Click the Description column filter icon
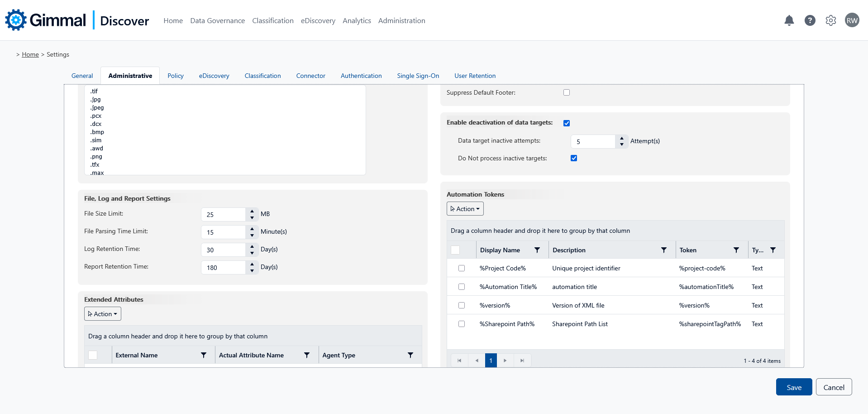Image resolution: width=868 pixels, height=414 pixels. (663, 250)
